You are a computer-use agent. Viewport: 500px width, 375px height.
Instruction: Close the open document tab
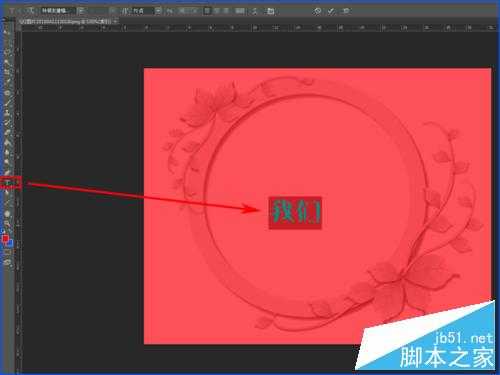(115, 21)
